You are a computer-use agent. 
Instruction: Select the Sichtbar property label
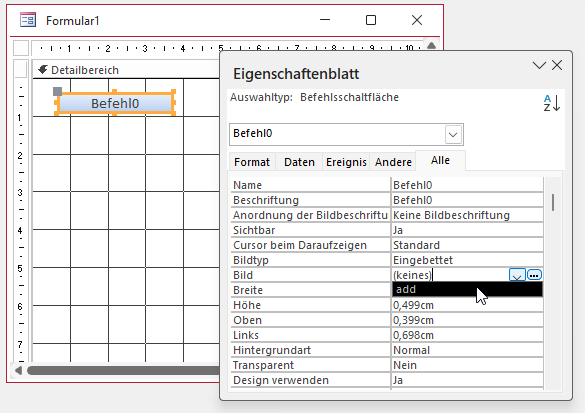click(310, 230)
